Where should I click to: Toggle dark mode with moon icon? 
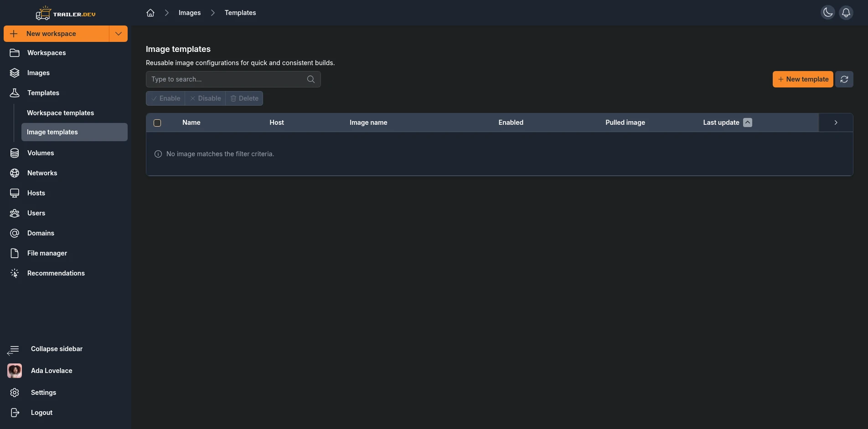click(828, 13)
